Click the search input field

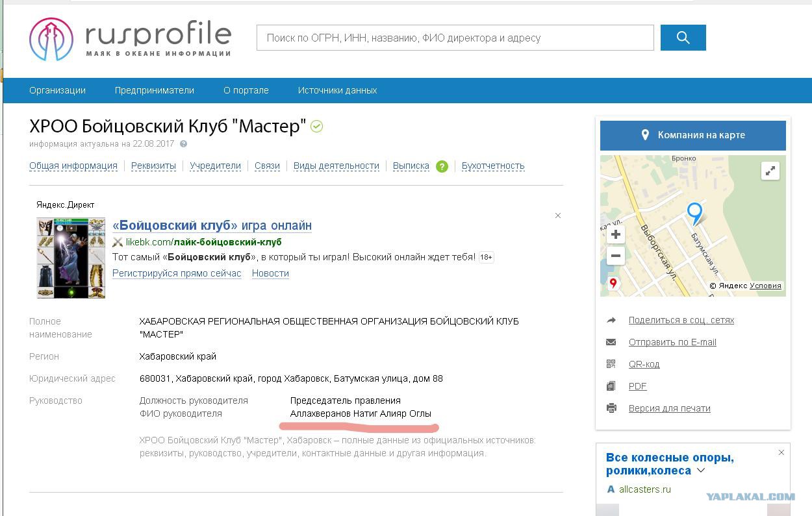pyautogui.click(x=455, y=38)
